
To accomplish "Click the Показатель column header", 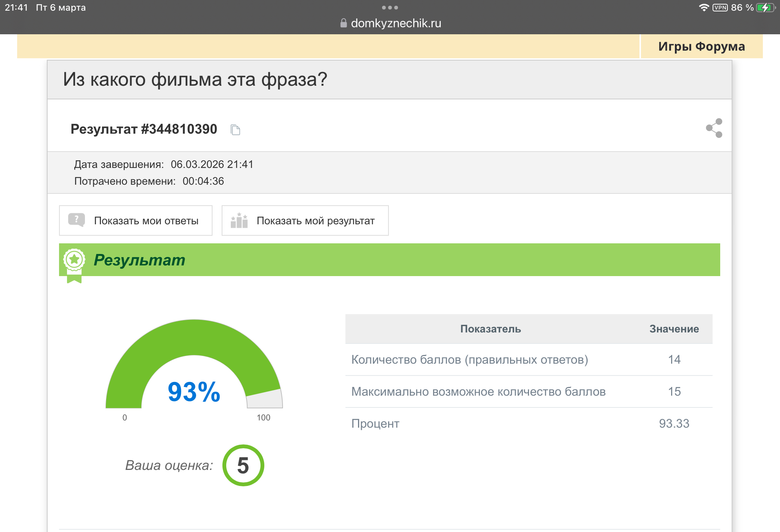I will [x=490, y=329].
